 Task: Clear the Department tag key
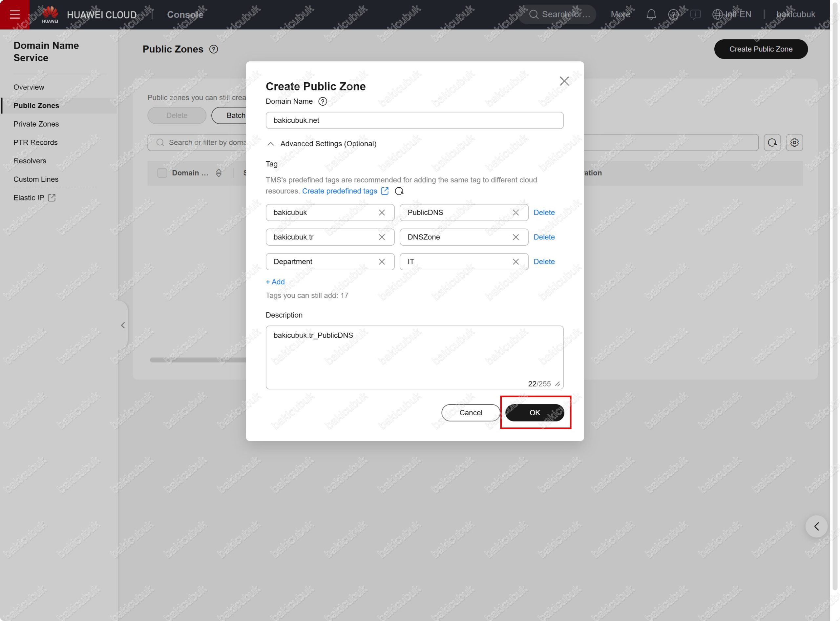click(381, 262)
